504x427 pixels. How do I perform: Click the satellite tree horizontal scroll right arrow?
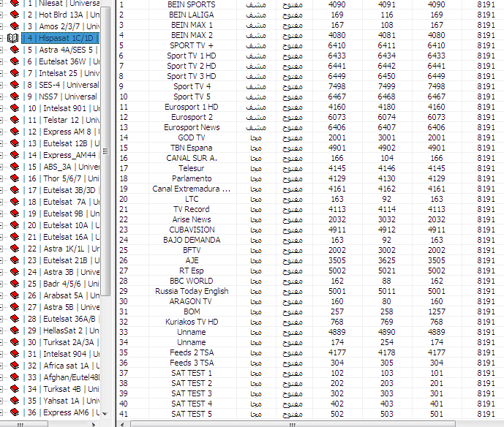pos(93,424)
